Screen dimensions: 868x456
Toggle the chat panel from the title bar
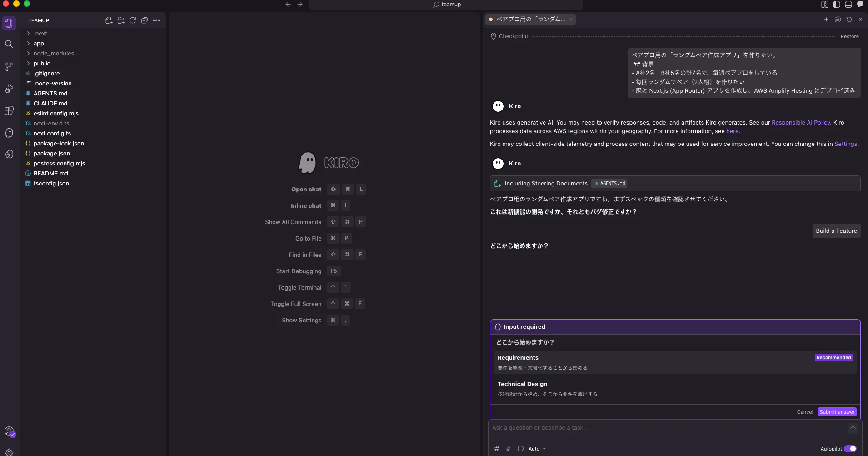[x=860, y=5]
